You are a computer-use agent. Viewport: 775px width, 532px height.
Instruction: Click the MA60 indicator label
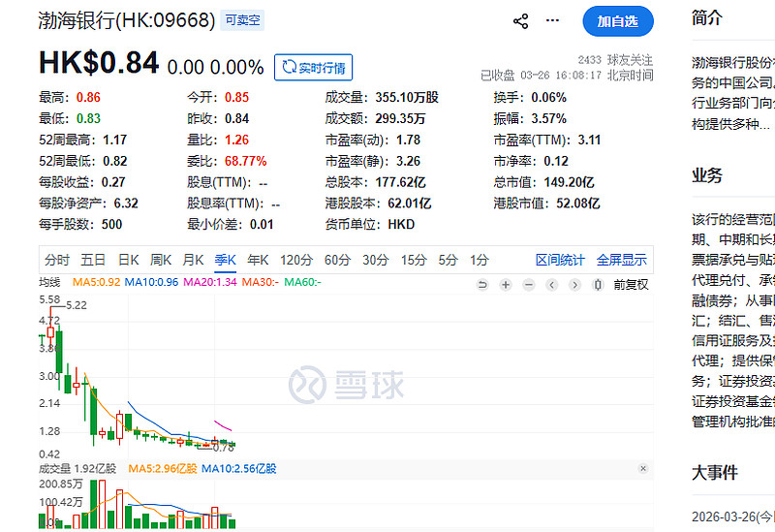click(x=302, y=282)
